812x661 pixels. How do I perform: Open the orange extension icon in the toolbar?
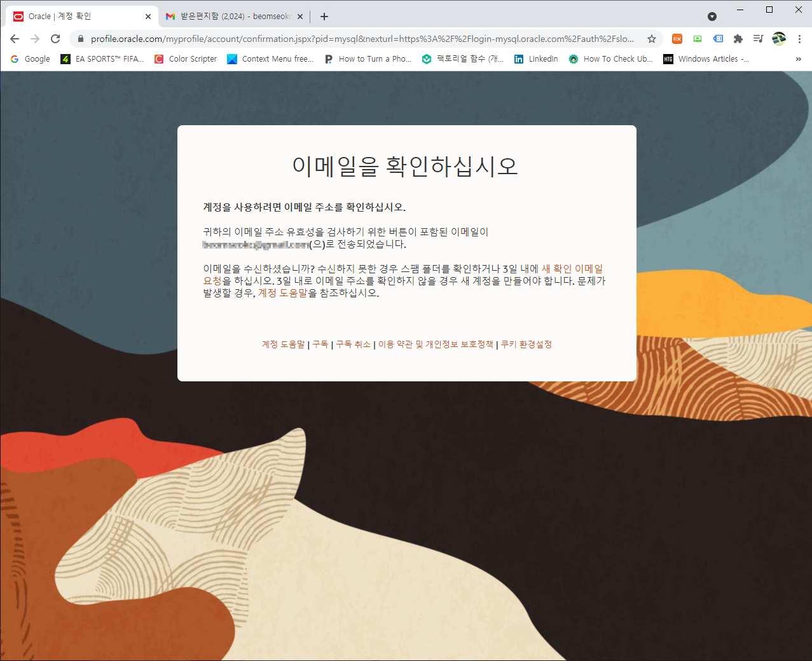pyautogui.click(x=677, y=39)
